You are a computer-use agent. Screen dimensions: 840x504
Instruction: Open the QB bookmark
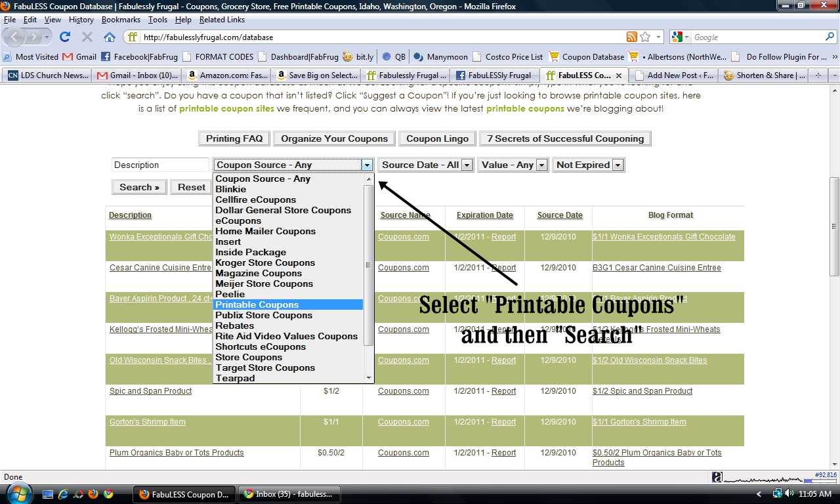(x=394, y=57)
